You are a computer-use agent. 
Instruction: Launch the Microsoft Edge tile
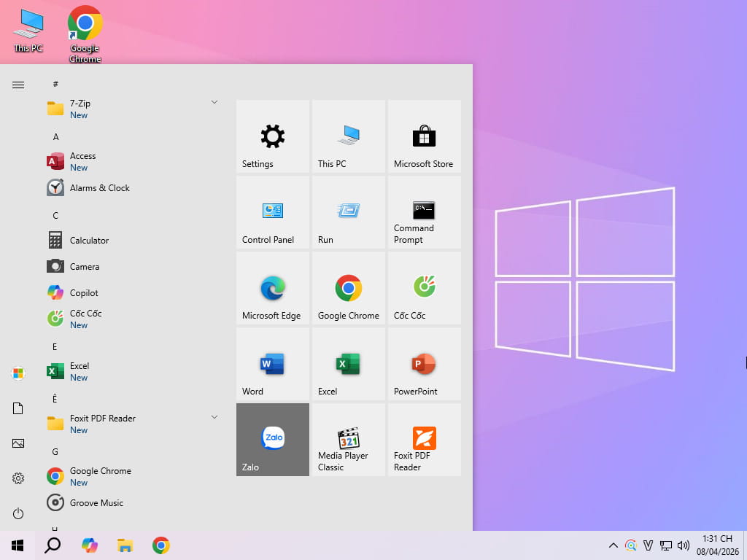[273, 287]
